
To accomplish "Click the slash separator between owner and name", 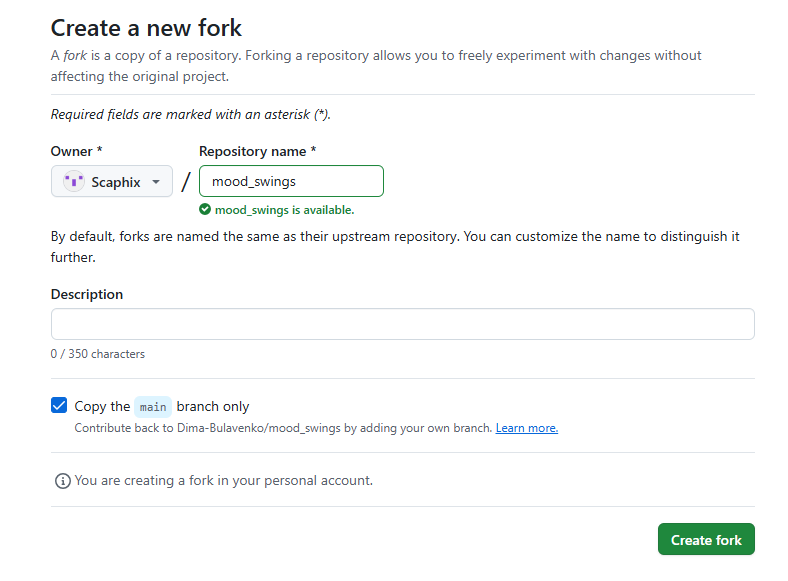I will [186, 181].
